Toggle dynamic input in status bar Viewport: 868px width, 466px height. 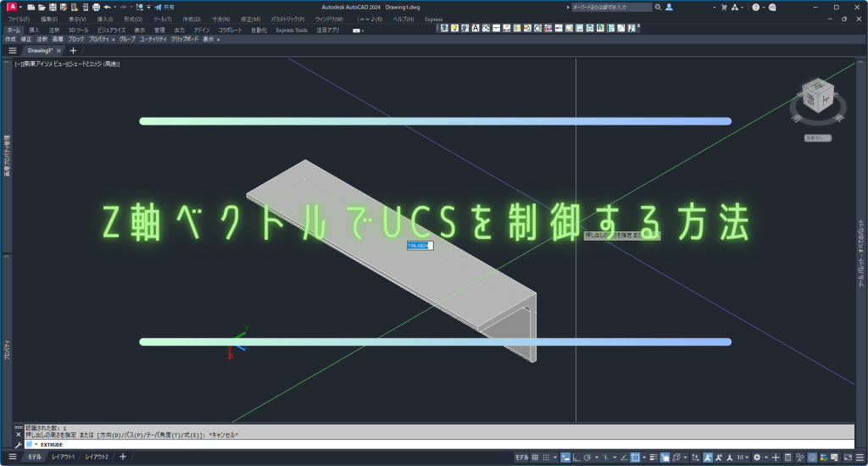[x=565, y=458]
